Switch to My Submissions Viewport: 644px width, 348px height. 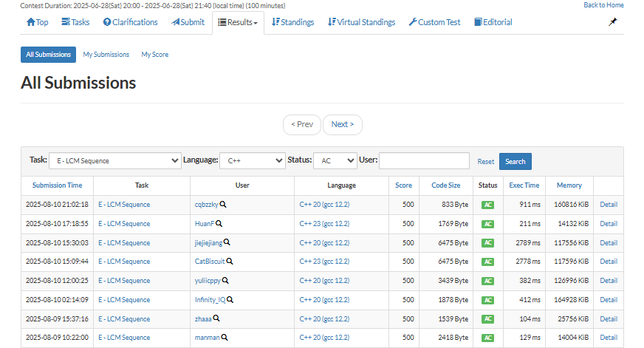pyautogui.click(x=106, y=55)
